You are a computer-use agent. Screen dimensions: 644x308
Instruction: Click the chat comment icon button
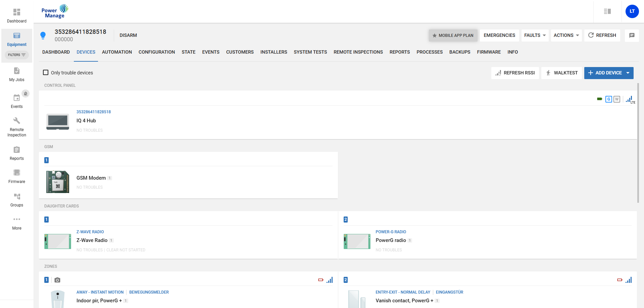pyautogui.click(x=632, y=35)
